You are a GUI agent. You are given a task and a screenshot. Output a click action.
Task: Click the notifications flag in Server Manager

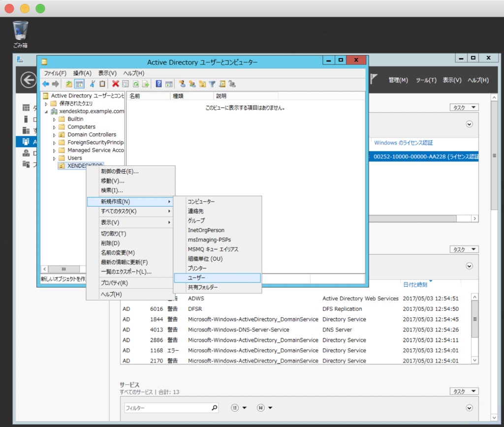click(x=373, y=79)
